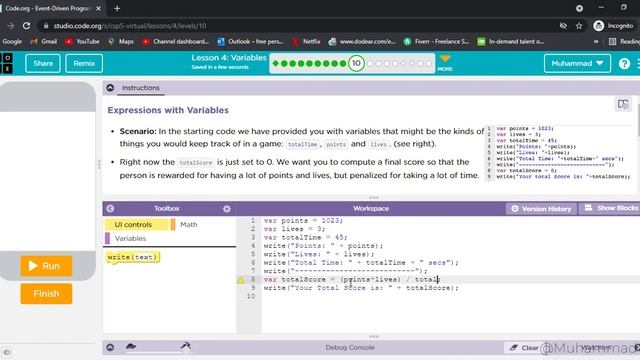Click the Share button
Image resolution: width=640 pixels, height=360 pixels.
[43, 63]
